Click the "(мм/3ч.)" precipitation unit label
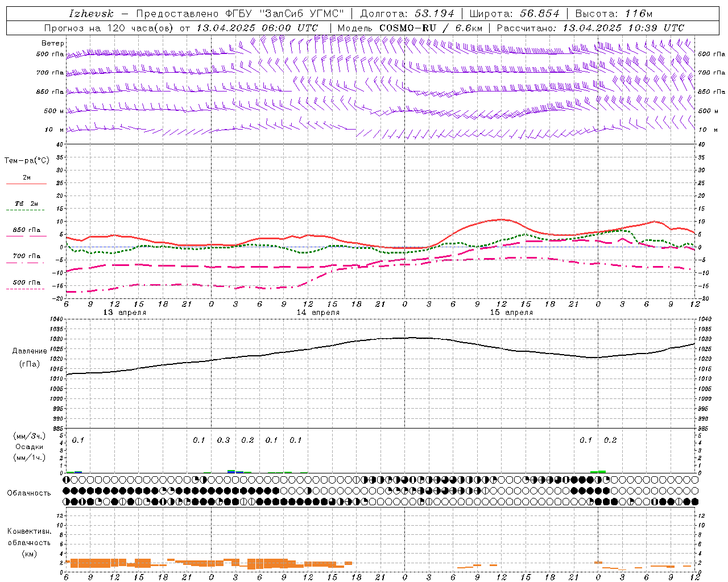The height and width of the screenshot is (582, 728). click(30, 436)
